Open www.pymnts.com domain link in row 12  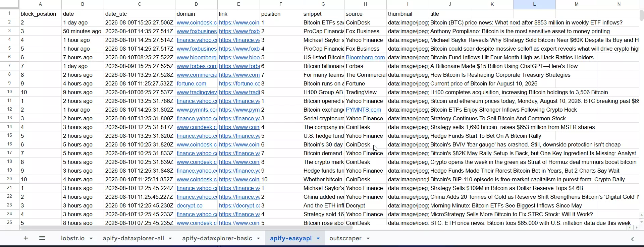(197, 110)
